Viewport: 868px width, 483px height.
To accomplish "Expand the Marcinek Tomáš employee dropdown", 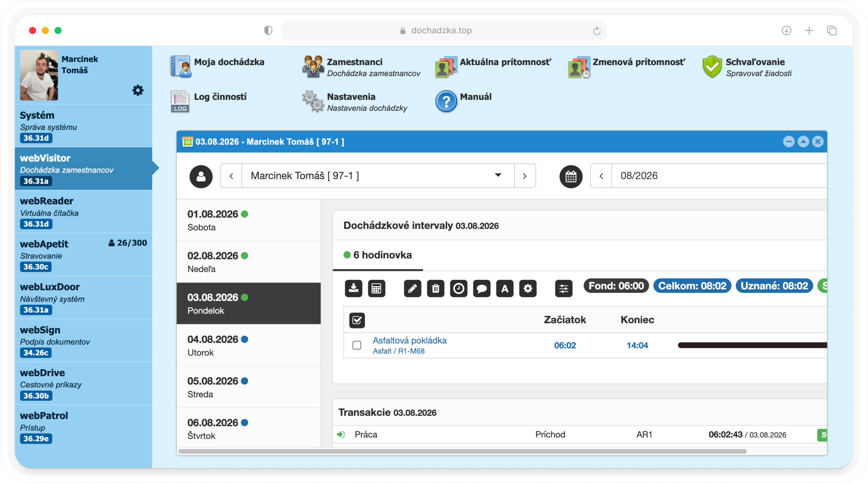I will click(378, 176).
